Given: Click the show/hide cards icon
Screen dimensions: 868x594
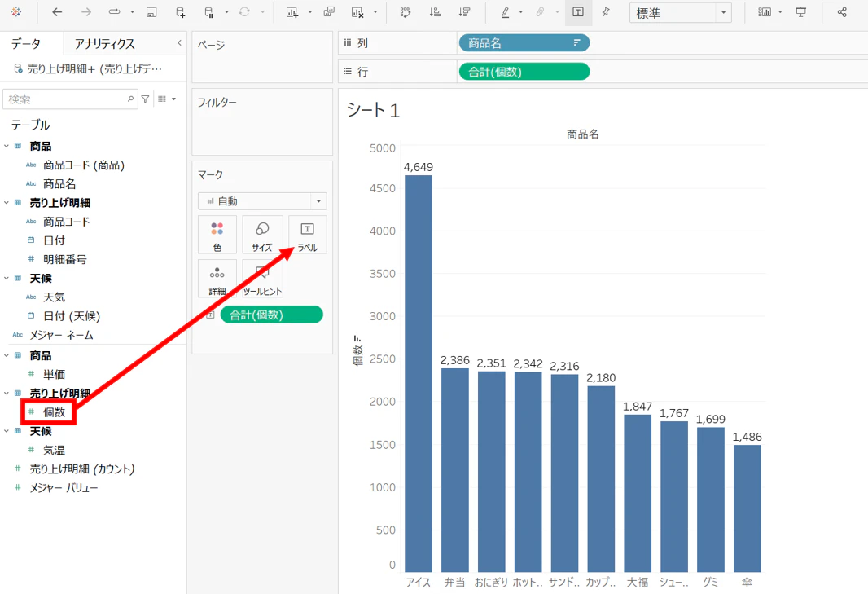Looking at the screenshot, I should click(x=765, y=12).
